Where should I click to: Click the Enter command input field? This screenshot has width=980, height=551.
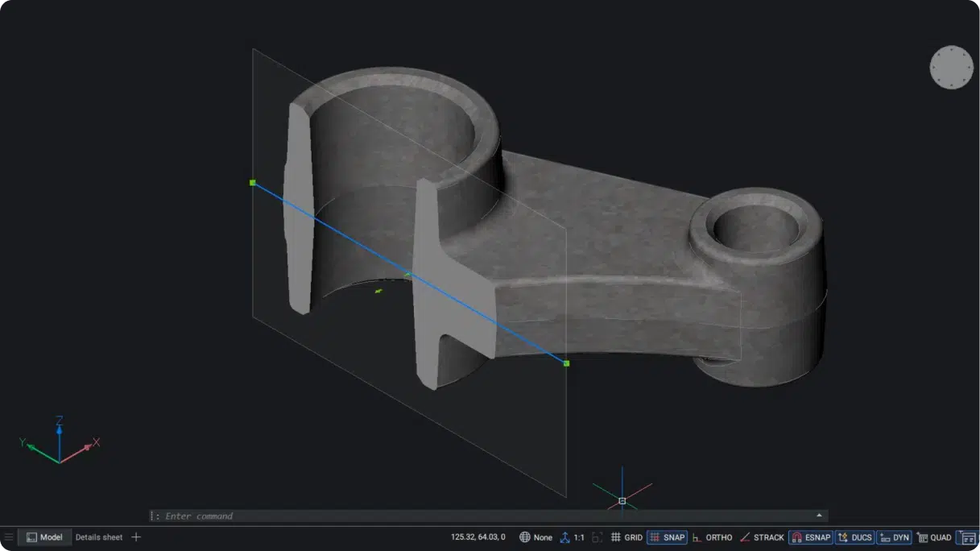(x=483, y=516)
